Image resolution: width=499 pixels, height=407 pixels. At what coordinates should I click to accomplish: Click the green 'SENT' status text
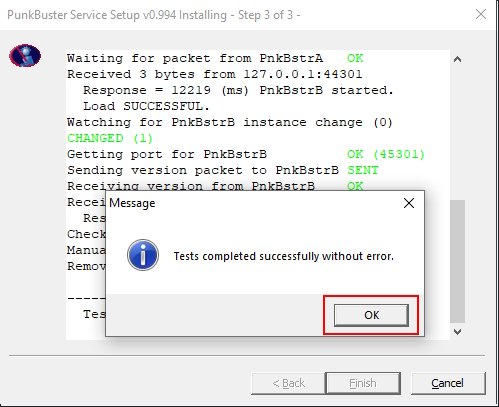tap(363, 170)
